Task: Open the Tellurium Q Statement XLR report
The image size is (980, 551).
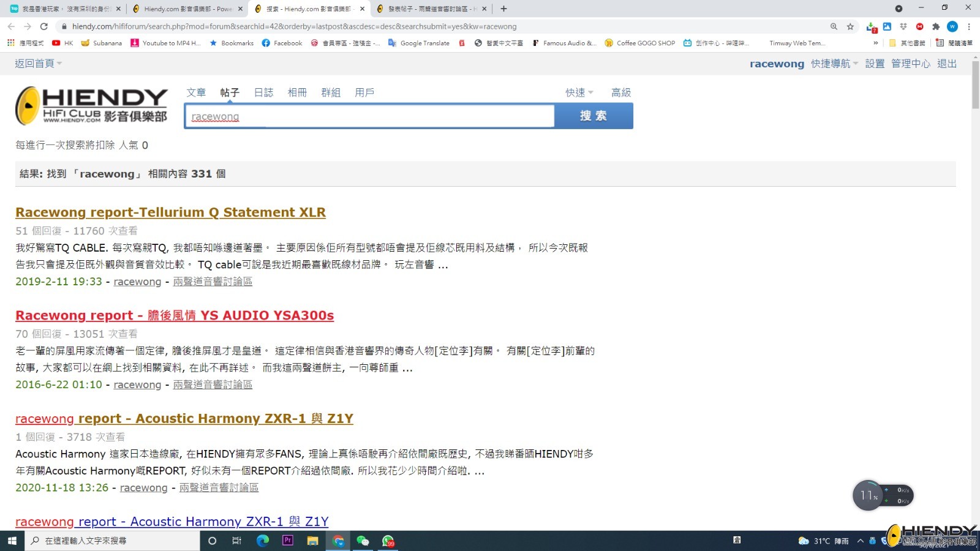Action: [170, 212]
